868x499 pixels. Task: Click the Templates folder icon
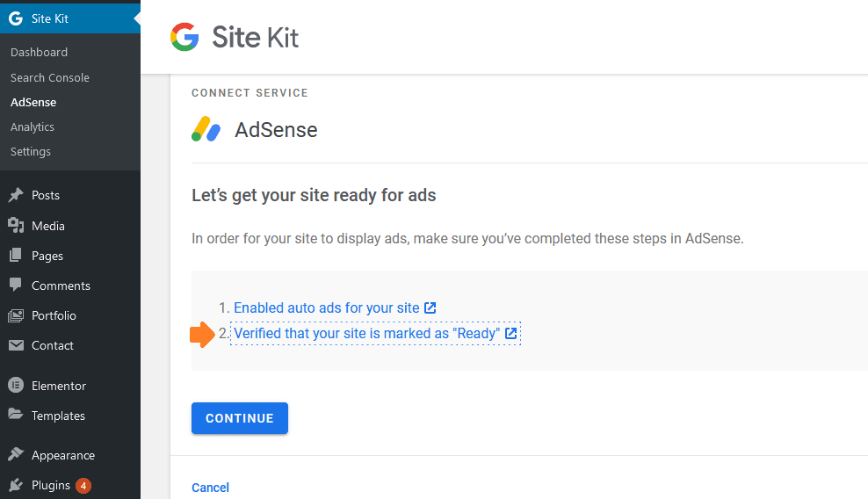[16, 415]
